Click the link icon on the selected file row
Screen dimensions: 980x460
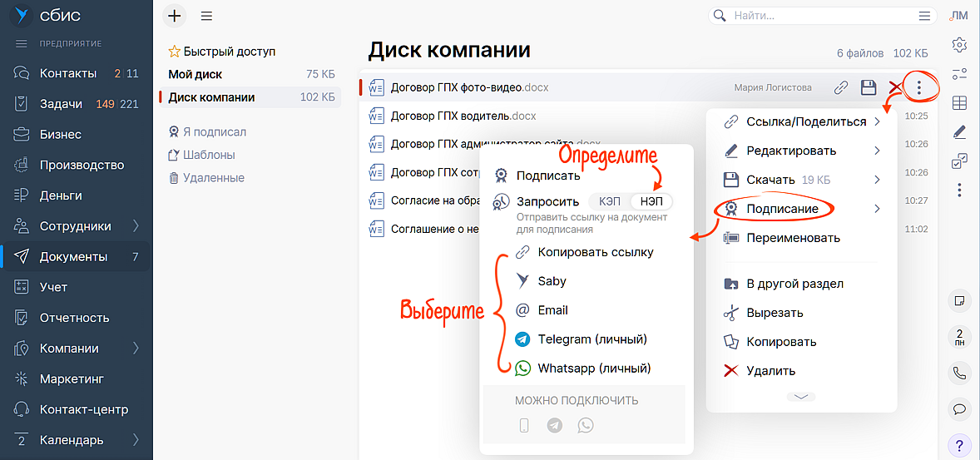tap(841, 87)
